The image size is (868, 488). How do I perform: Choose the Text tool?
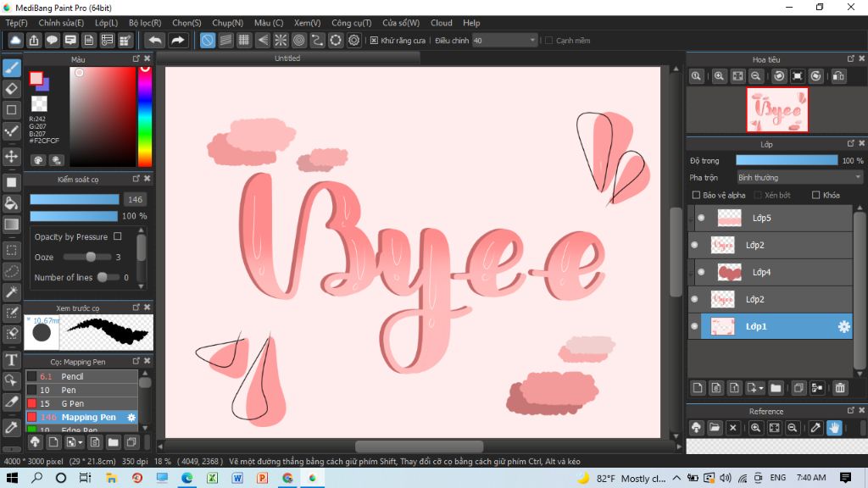click(12, 360)
